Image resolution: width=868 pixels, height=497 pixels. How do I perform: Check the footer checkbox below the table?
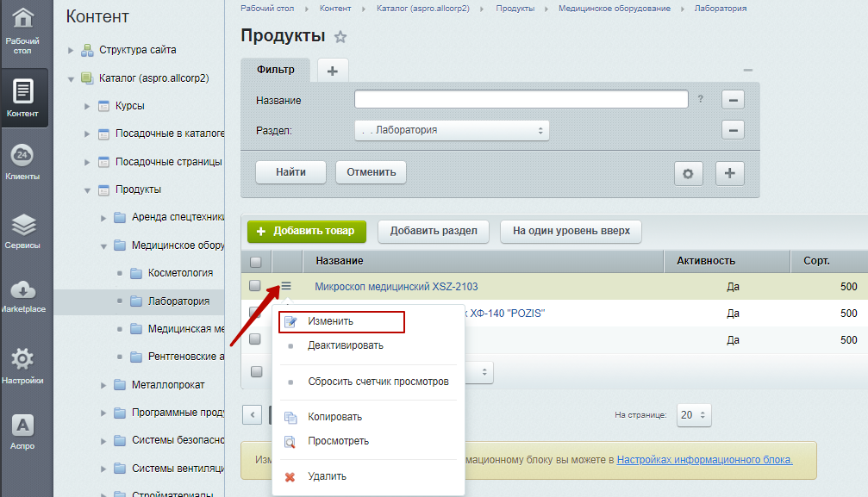(x=256, y=371)
